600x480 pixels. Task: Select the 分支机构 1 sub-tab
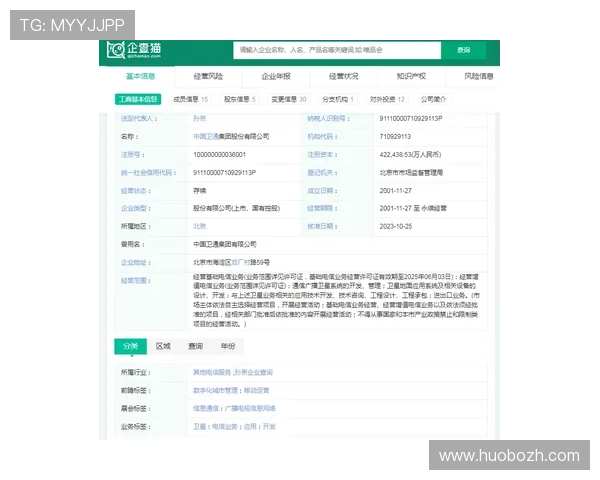click(x=338, y=100)
